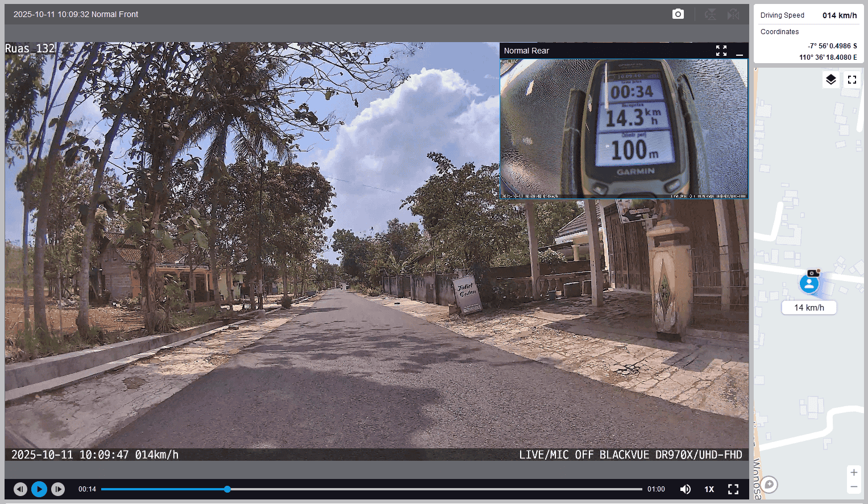Image resolution: width=868 pixels, height=504 pixels.
Task: Expand the Normal Rear view to fullscreen
Action: (x=721, y=51)
